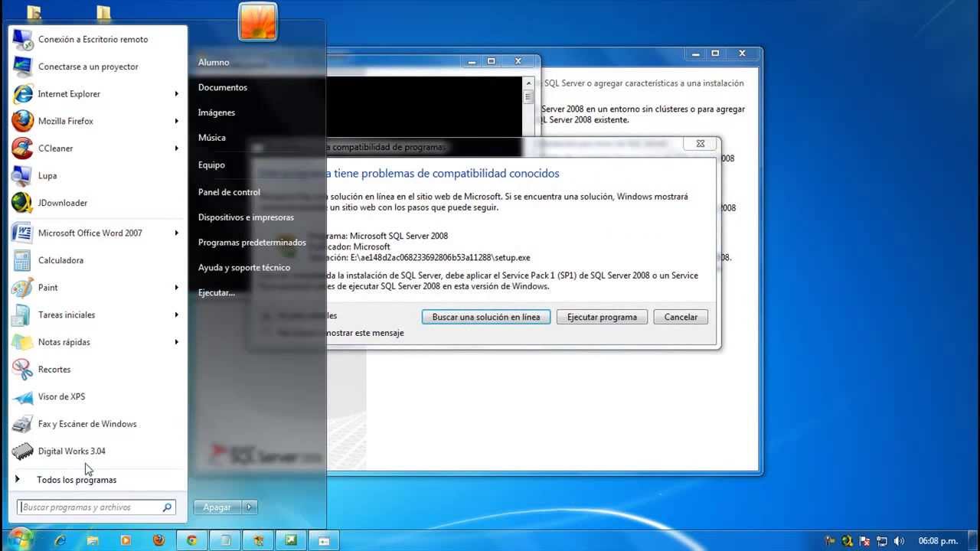Click the Show desktop strip at taskbar end
This screenshot has height=551, width=980.
click(974, 540)
